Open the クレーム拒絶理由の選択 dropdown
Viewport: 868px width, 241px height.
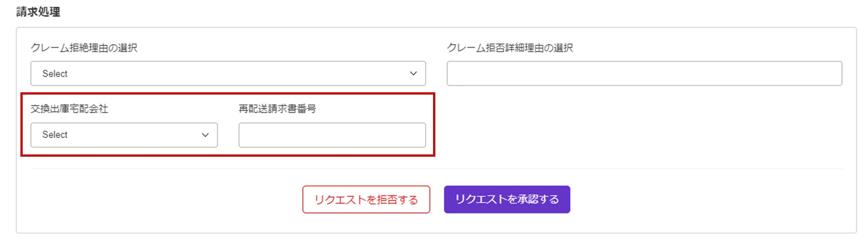coord(227,73)
